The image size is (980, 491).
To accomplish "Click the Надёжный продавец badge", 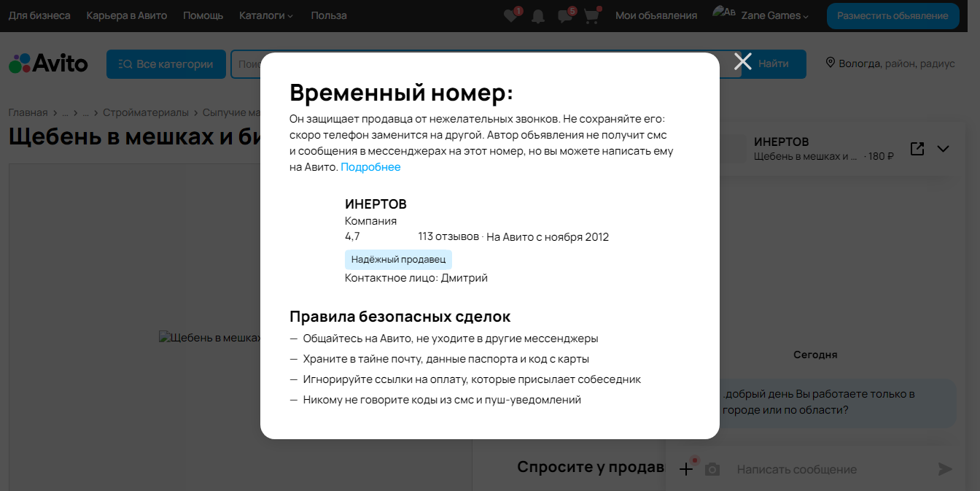I will (x=398, y=260).
